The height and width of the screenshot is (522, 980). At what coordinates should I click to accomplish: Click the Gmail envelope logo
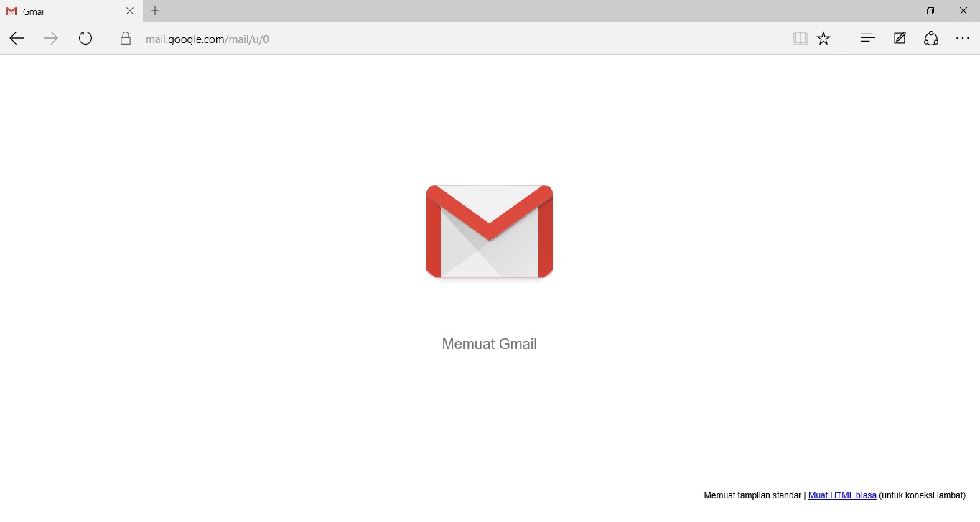coord(490,231)
